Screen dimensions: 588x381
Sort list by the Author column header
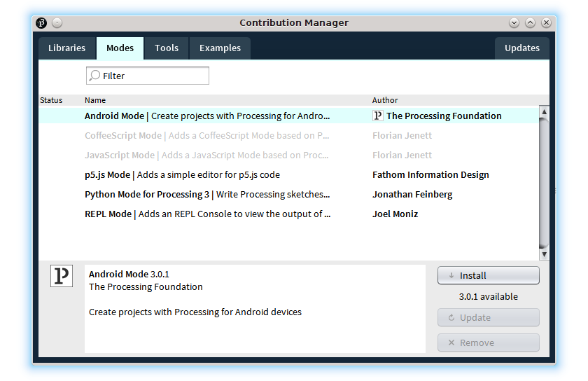[x=385, y=100]
